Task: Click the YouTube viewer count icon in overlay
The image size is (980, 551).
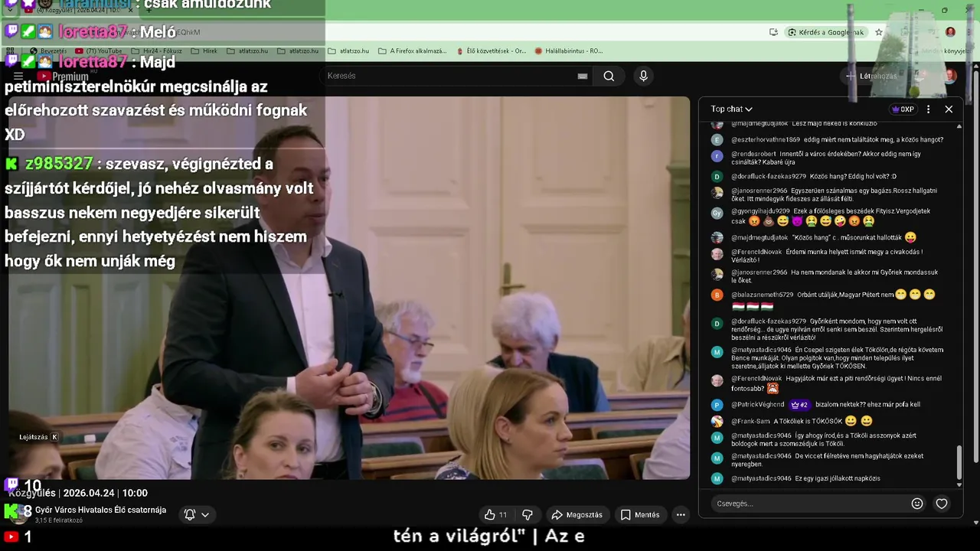Action: (x=11, y=537)
